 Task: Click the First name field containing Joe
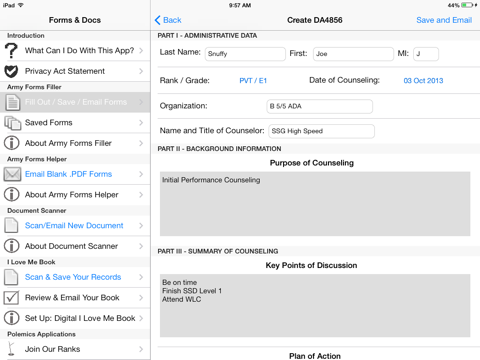[353, 54]
